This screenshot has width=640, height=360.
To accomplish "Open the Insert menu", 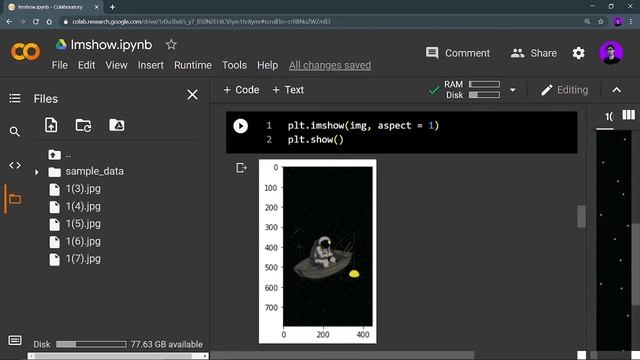I will (151, 65).
